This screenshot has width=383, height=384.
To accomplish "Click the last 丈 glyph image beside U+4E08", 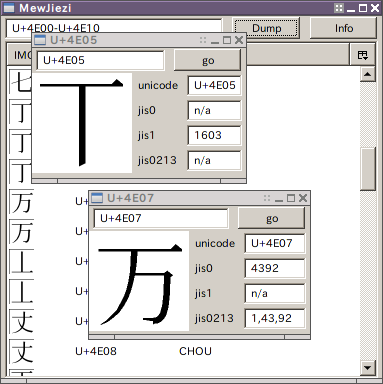I will (22, 352).
